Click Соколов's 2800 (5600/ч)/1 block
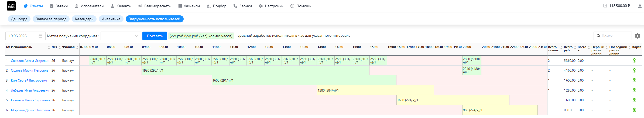Screen dimensions: 644x118 (472, 61)
